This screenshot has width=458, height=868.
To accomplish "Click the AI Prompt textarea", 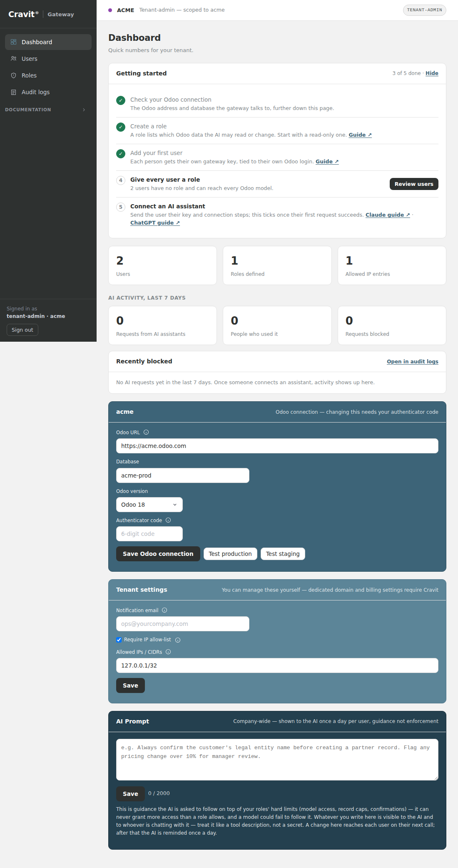I will coord(277,760).
